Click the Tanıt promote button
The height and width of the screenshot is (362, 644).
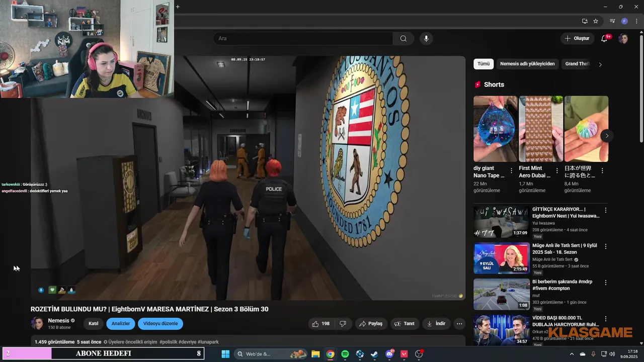405,324
